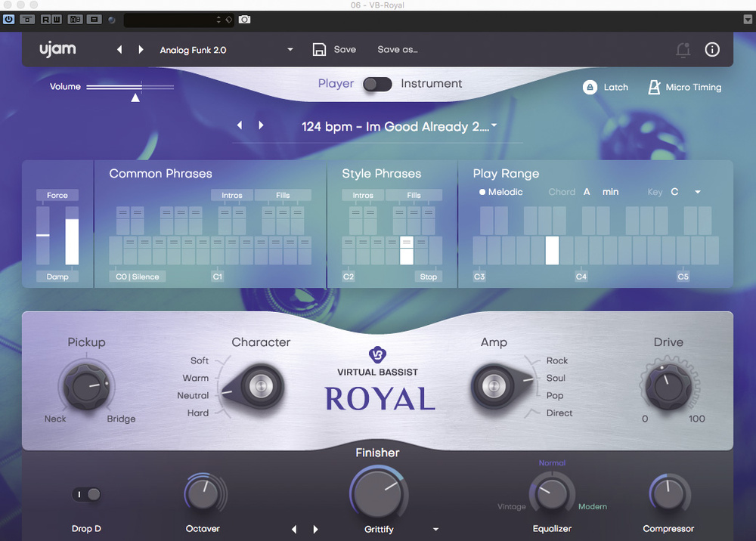The width and height of the screenshot is (756, 541).
Task: Select Warm character
Action: pyautogui.click(x=195, y=378)
